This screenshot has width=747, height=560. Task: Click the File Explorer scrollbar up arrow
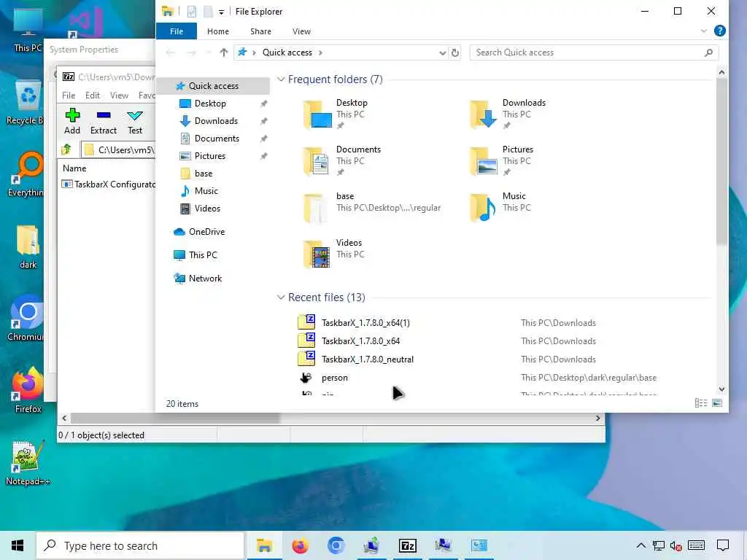(x=721, y=72)
